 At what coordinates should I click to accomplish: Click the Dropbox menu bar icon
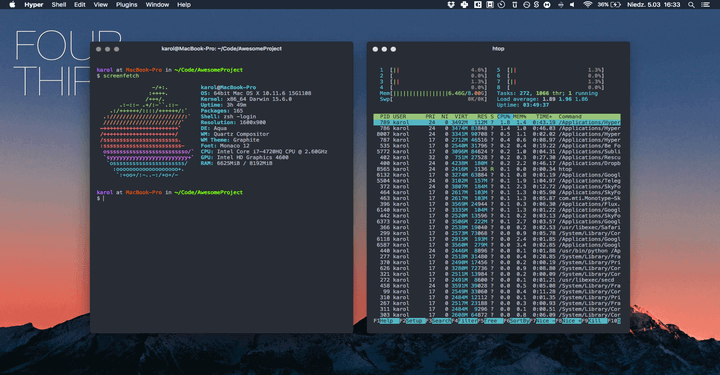point(451,5)
